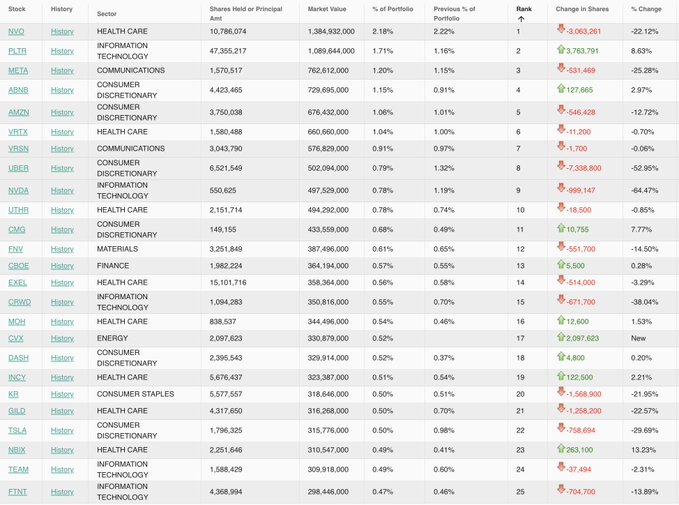This screenshot has width=679, height=505.
Task: Sort by % of Portfolio header
Action: point(392,9)
